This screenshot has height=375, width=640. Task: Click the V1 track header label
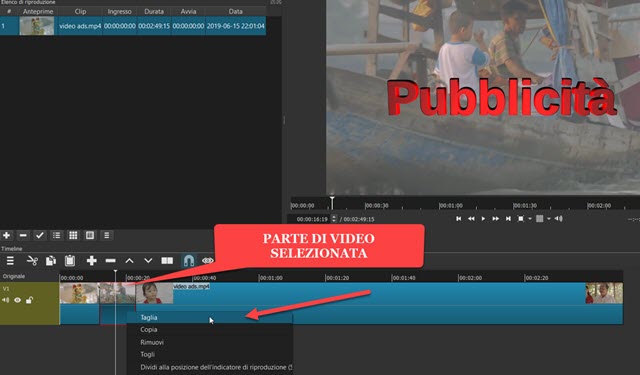pyautogui.click(x=6, y=288)
